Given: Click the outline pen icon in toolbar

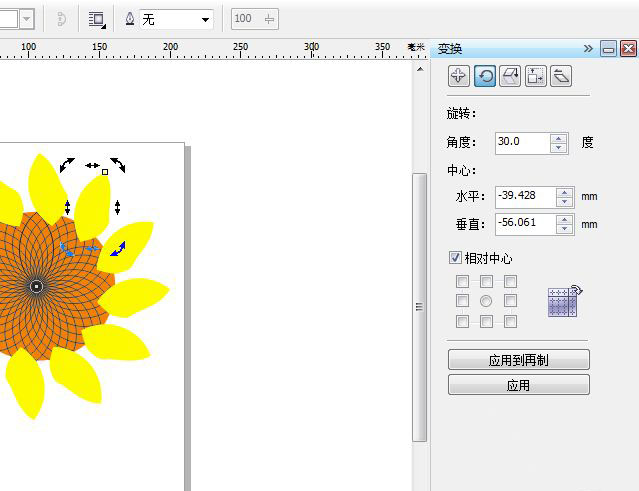Looking at the screenshot, I should [131, 19].
